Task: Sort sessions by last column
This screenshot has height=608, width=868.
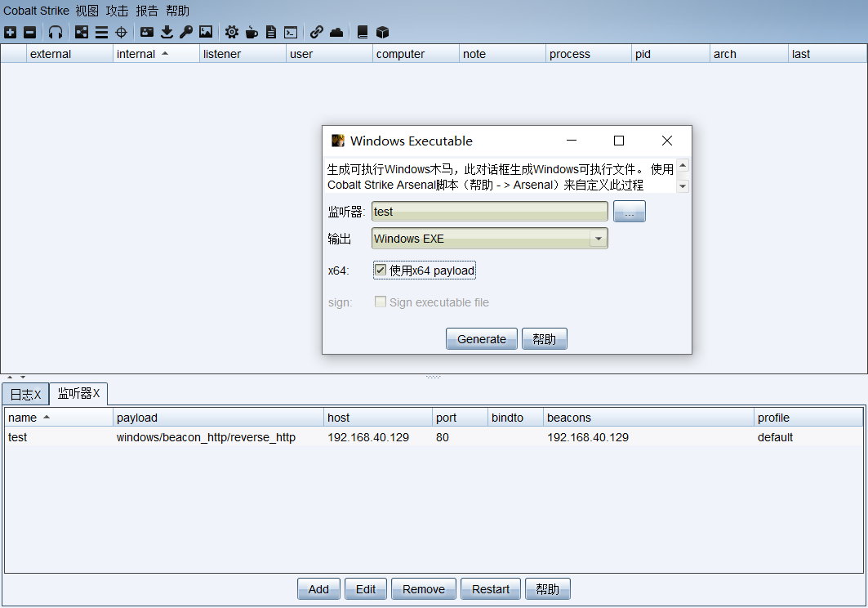Action: click(828, 54)
